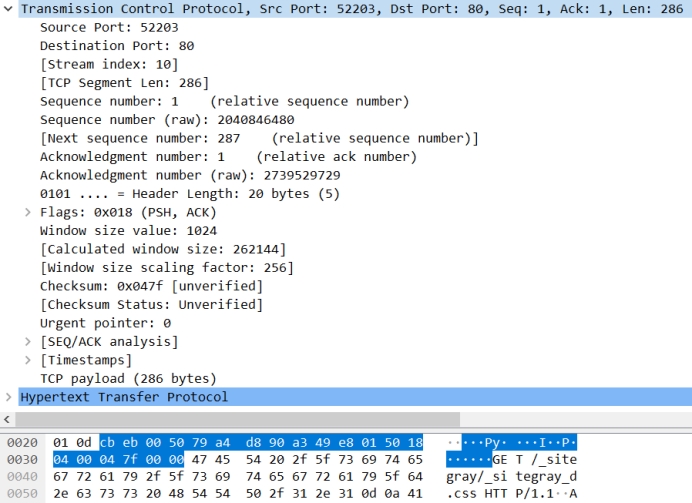Select the Destination Port: 80 field

point(117,46)
